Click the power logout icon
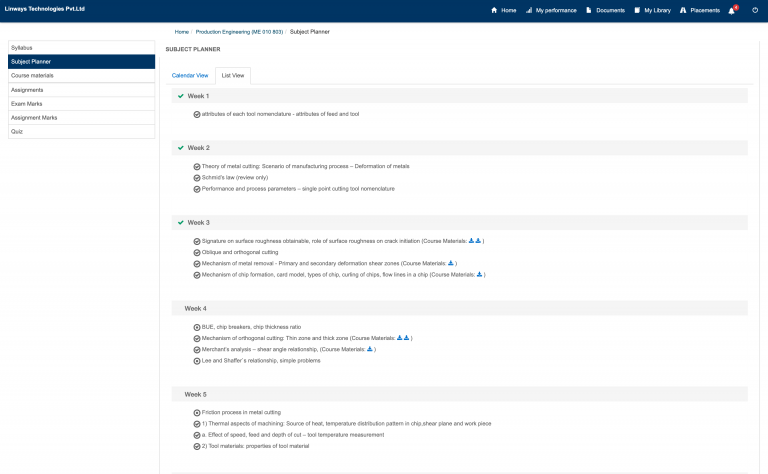 point(755,10)
